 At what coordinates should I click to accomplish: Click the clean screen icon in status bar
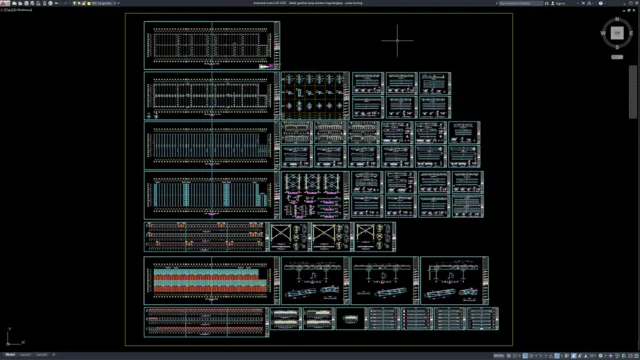[630, 356]
